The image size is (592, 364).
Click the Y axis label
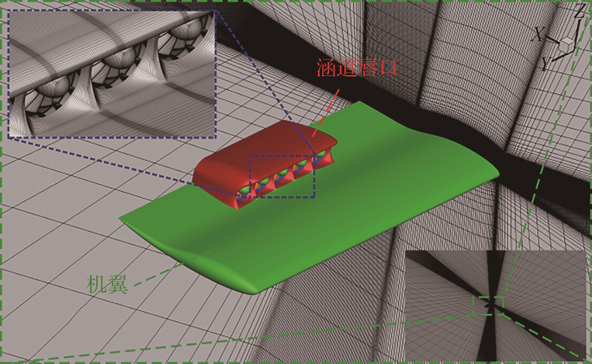point(546,64)
